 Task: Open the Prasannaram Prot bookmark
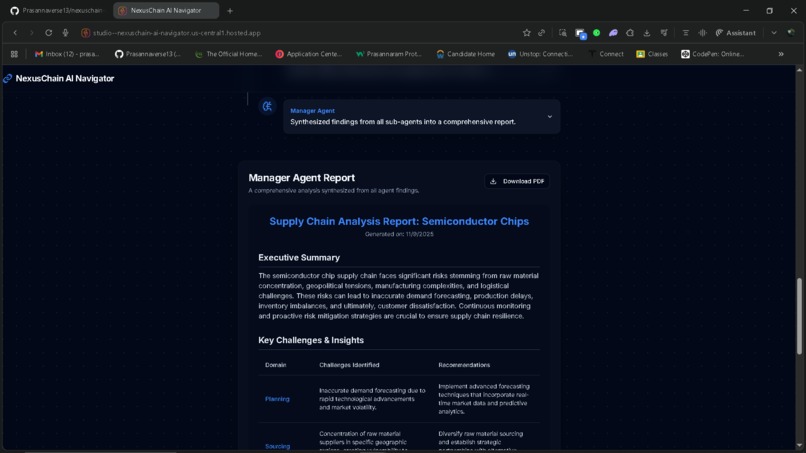point(389,54)
